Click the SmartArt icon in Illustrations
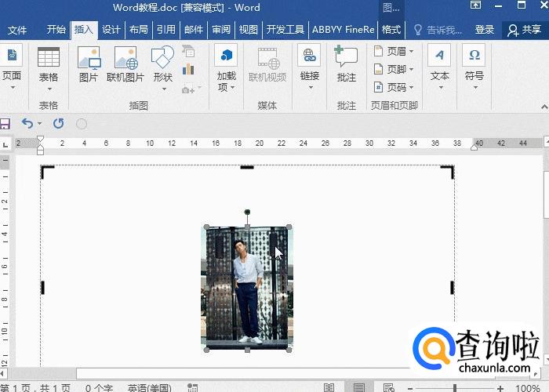Viewport: 549px width, 392px height. pos(188,51)
